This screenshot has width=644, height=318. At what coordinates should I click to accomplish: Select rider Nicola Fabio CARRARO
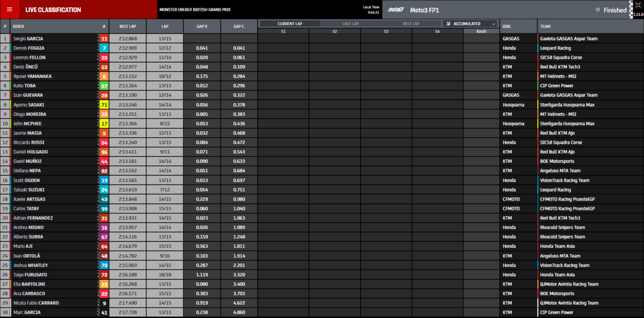[x=36, y=303]
